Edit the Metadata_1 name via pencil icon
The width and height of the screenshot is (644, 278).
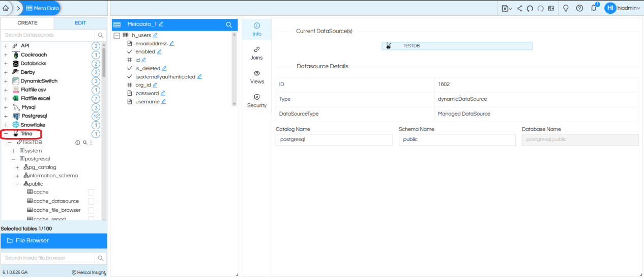click(161, 24)
